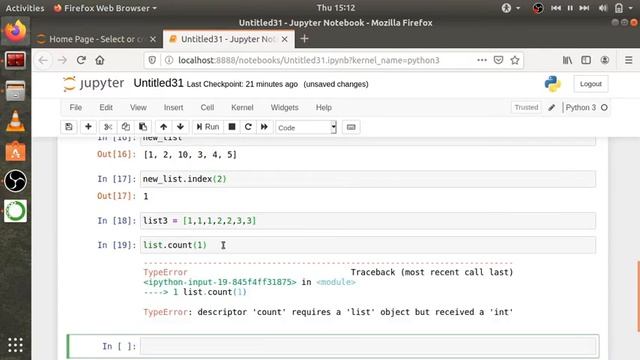Click the empty In [ ] code cell
640x360 pixels.
click(368, 346)
